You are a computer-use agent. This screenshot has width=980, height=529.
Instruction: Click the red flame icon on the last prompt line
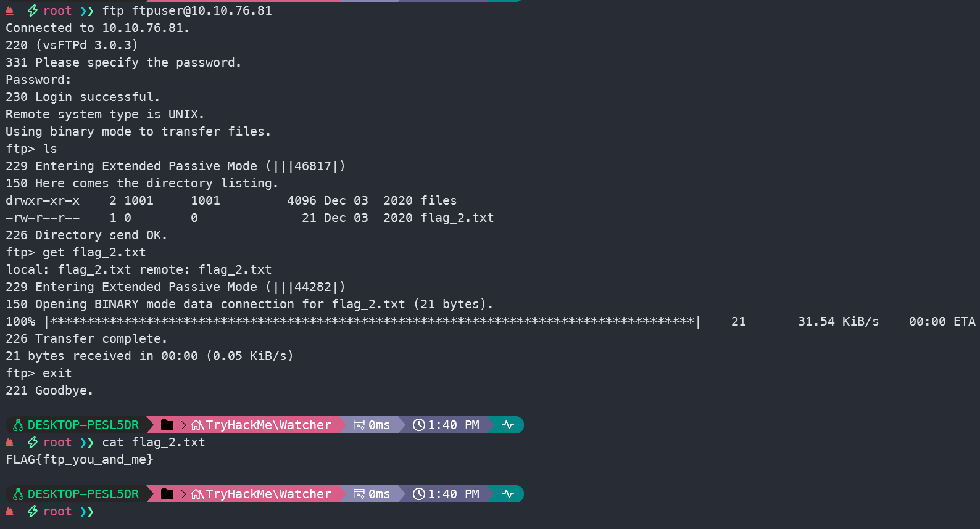[10, 511]
